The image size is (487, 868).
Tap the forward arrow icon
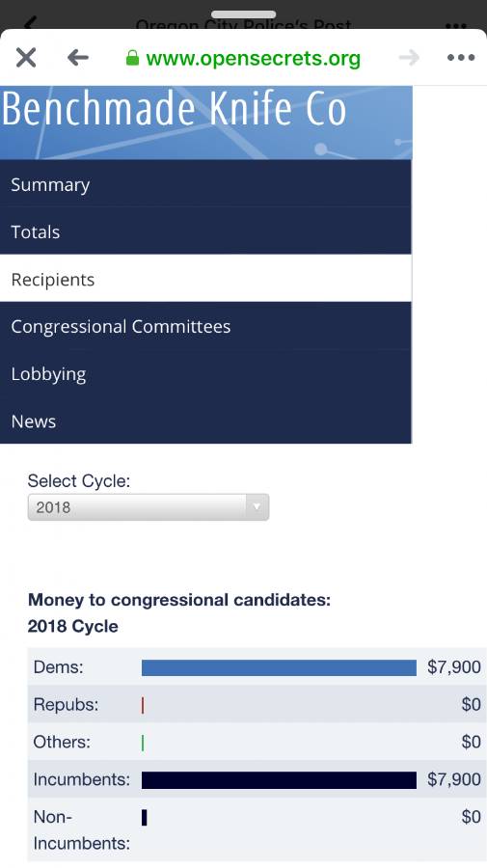409,58
